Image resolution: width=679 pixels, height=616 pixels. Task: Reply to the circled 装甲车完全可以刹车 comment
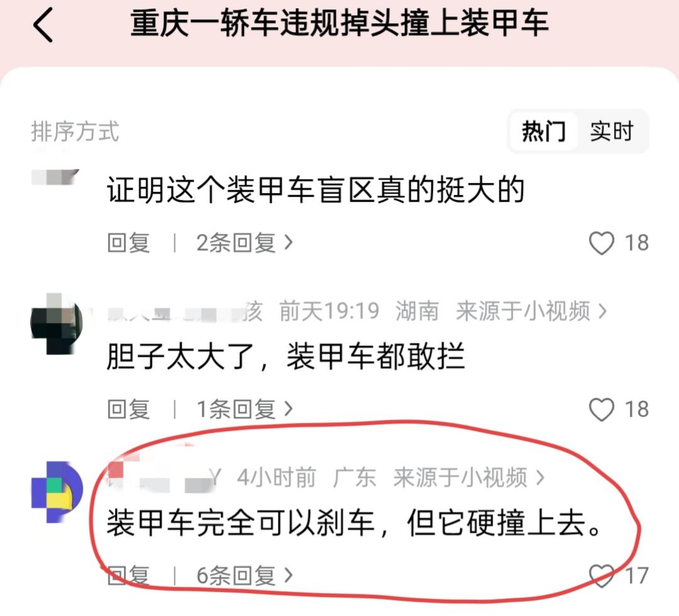coord(129,576)
